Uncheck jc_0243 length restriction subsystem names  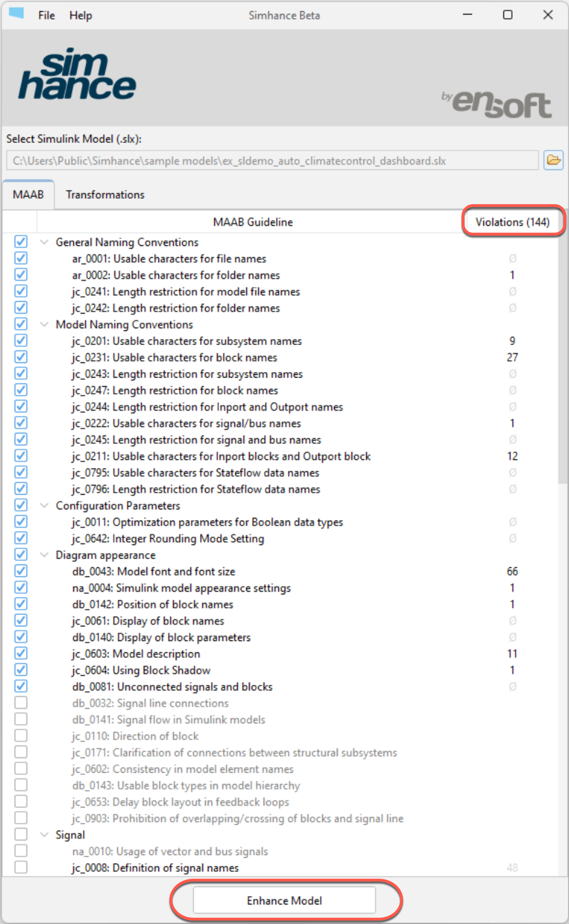click(21, 373)
